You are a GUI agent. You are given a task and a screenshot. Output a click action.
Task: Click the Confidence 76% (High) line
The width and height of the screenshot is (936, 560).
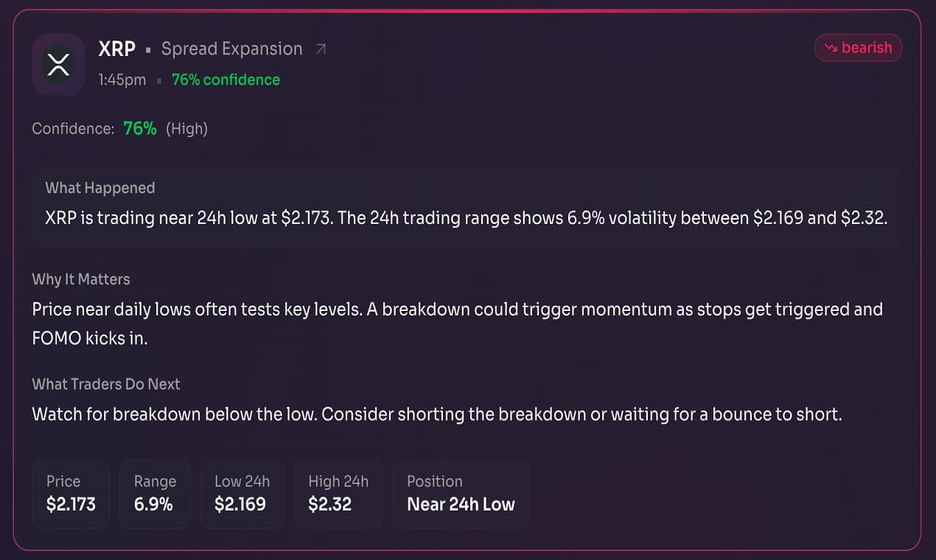119,129
